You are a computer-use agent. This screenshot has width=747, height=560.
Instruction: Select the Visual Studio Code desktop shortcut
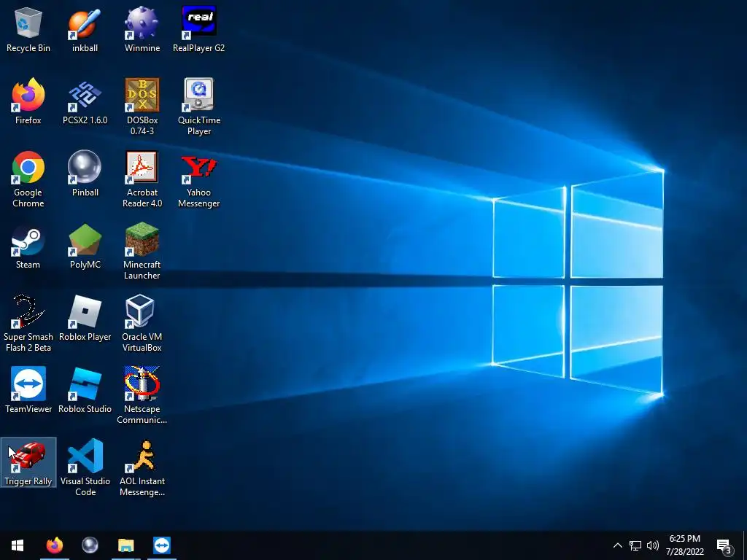point(85,467)
